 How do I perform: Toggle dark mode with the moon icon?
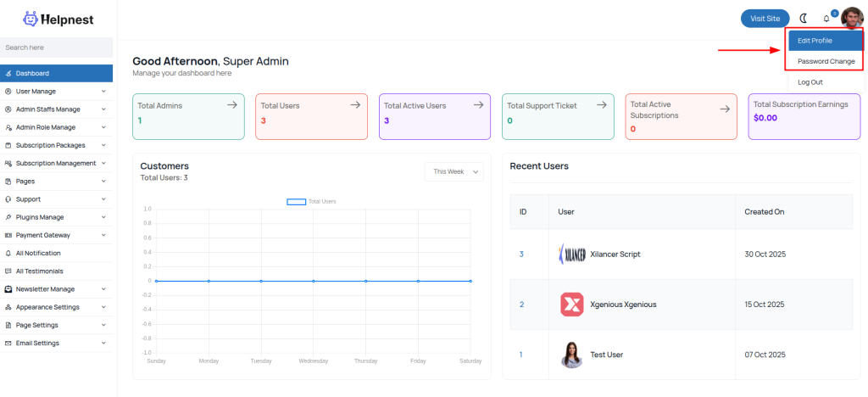pyautogui.click(x=803, y=19)
